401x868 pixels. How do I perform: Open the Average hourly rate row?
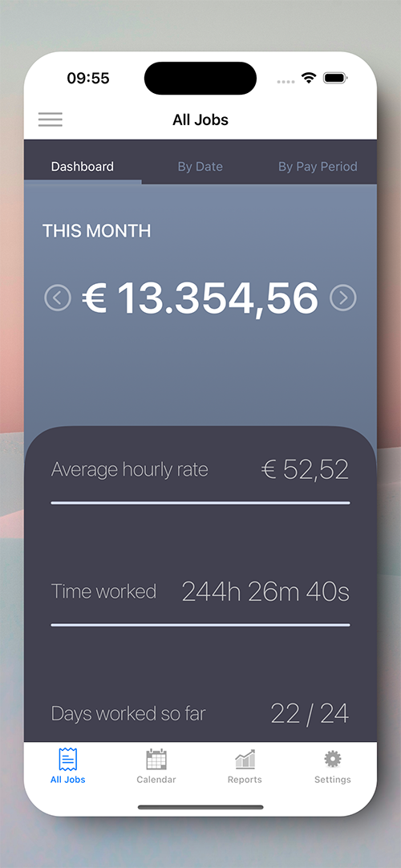click(x=200, y=469)
